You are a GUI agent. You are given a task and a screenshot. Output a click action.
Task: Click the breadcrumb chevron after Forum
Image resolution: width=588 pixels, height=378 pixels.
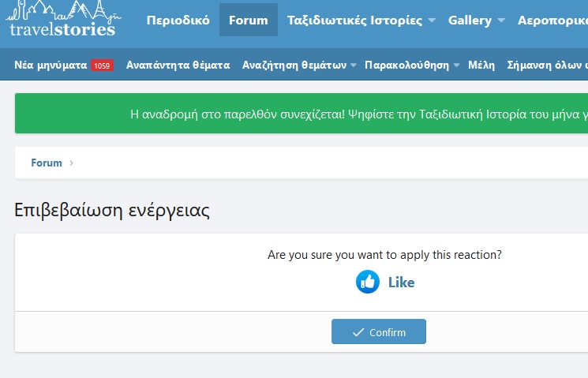coord(72,163)
